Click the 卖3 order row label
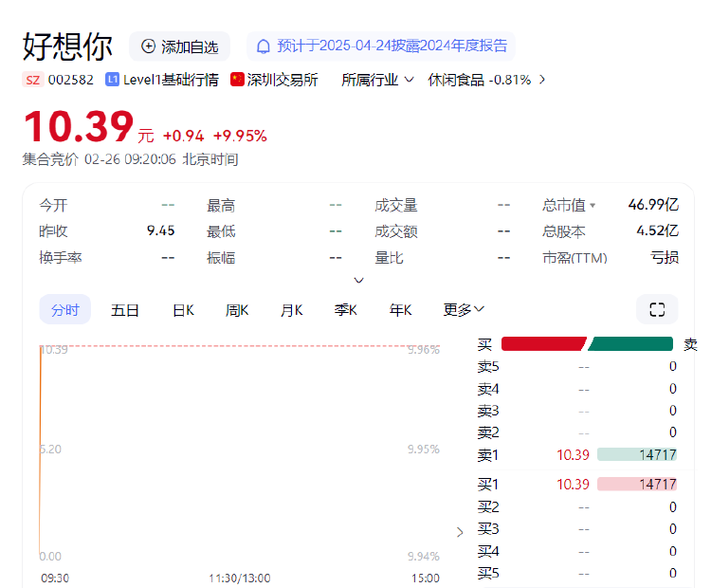The width and height of the screenshot is (711, 588). [x=488, y=411]
